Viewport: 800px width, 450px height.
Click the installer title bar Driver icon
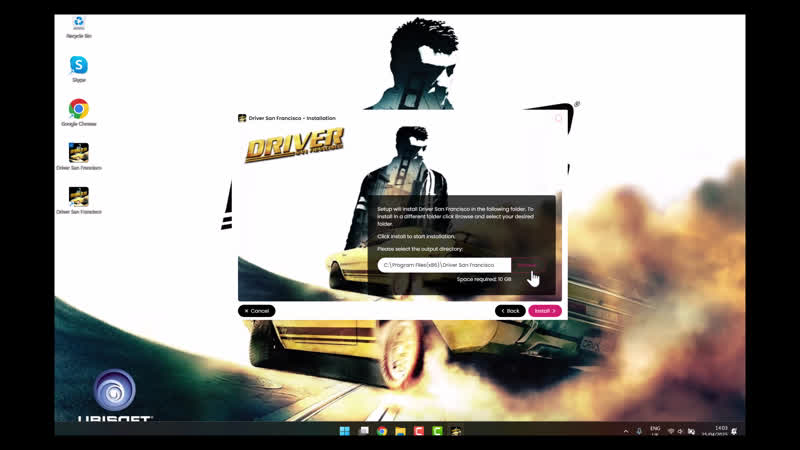[x=242, y=118]
